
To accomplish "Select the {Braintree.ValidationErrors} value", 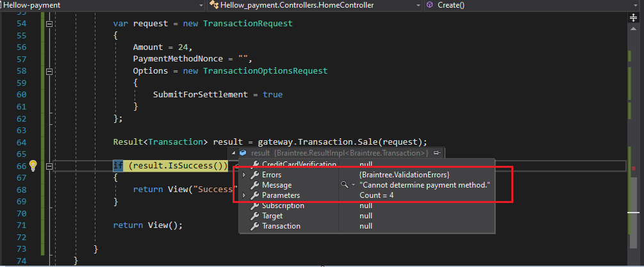I will 404,175.
